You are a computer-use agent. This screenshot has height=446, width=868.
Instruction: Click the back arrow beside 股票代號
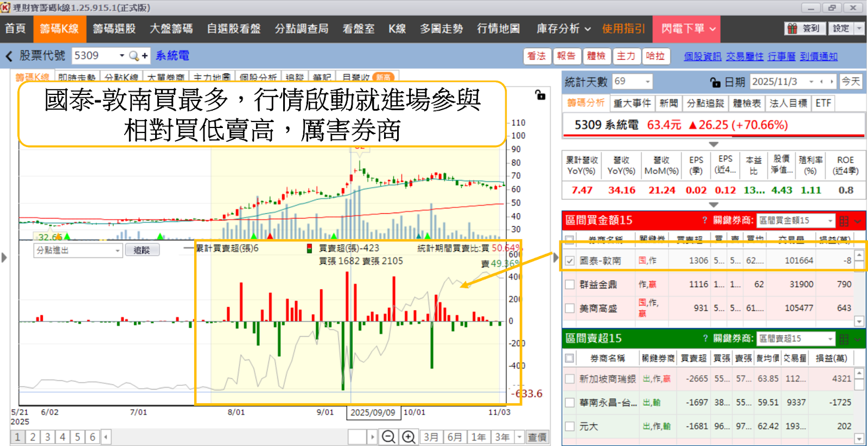pyautogui.click(x=9, y=56)
